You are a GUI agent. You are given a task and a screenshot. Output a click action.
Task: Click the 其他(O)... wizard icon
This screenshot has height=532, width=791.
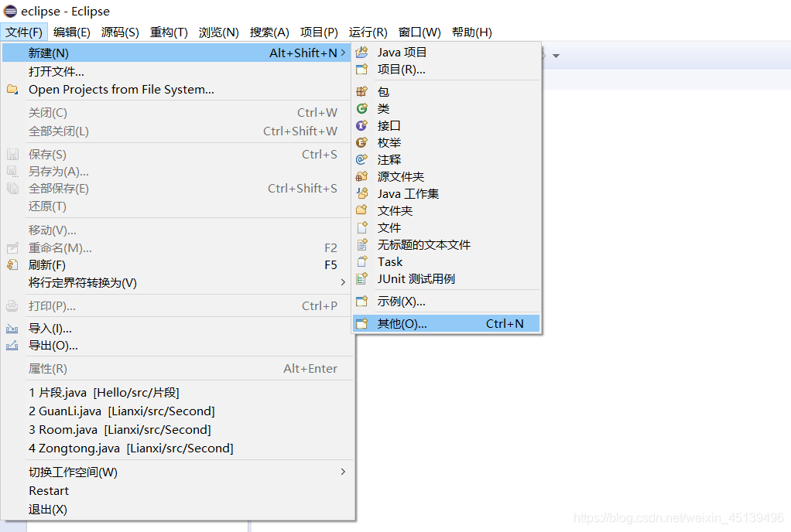pos(361,323)
